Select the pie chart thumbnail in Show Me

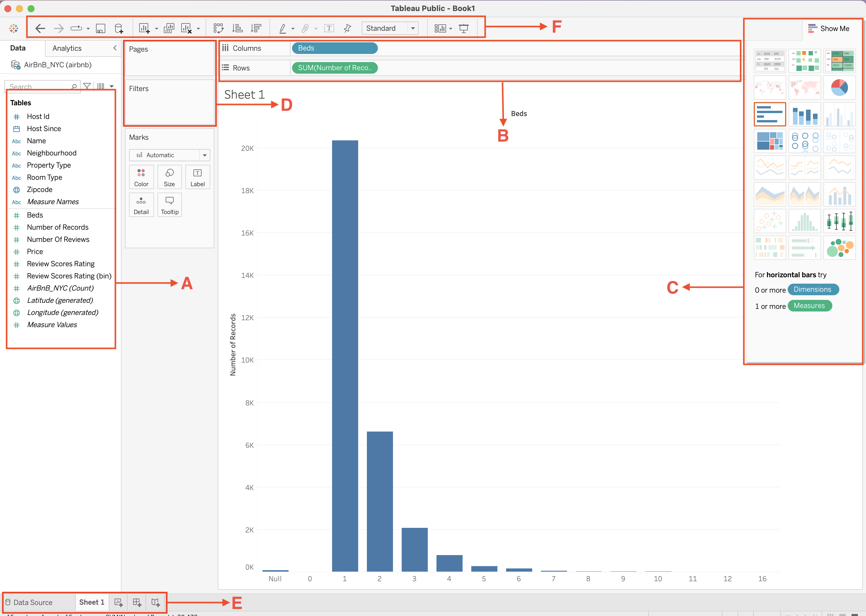pos(839,88)
